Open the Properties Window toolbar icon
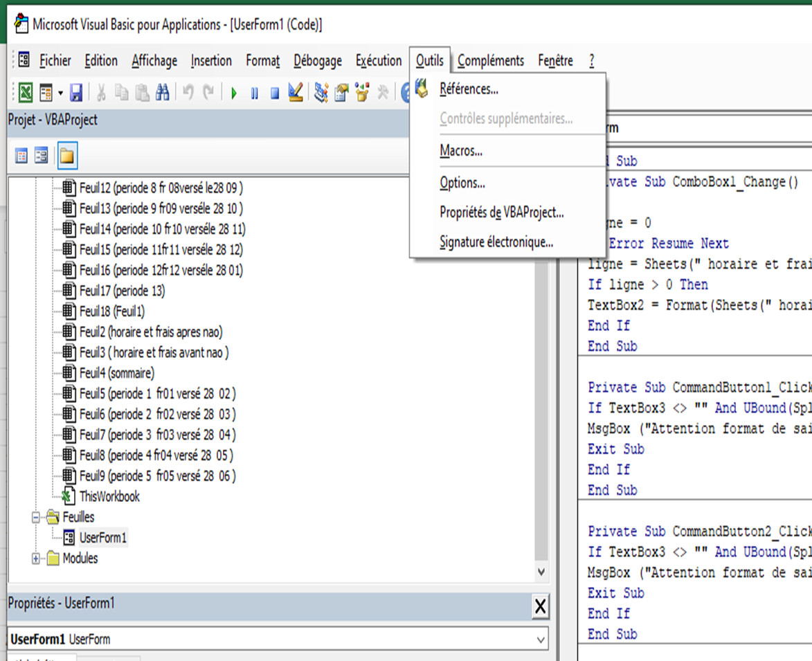 (x=341, y=93)
